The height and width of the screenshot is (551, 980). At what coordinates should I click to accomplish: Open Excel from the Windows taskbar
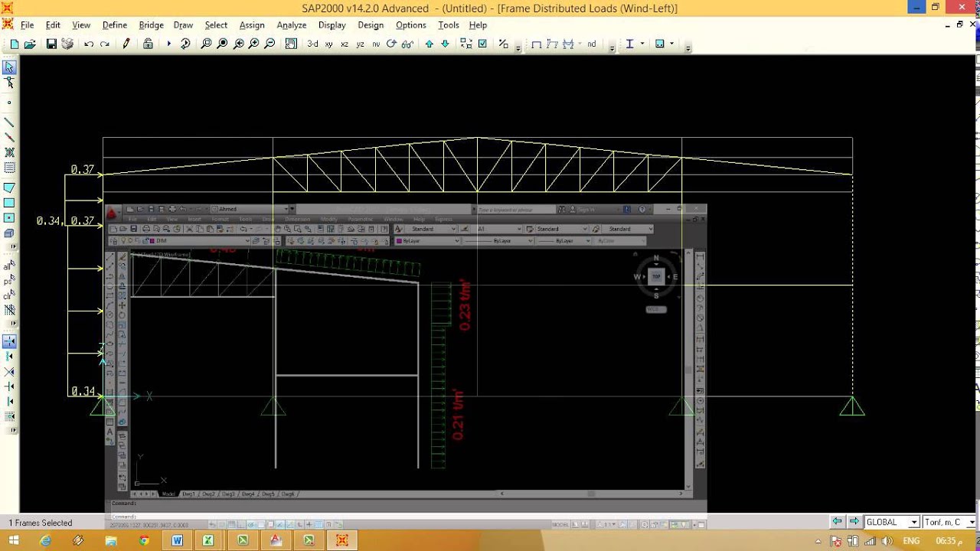208,540
